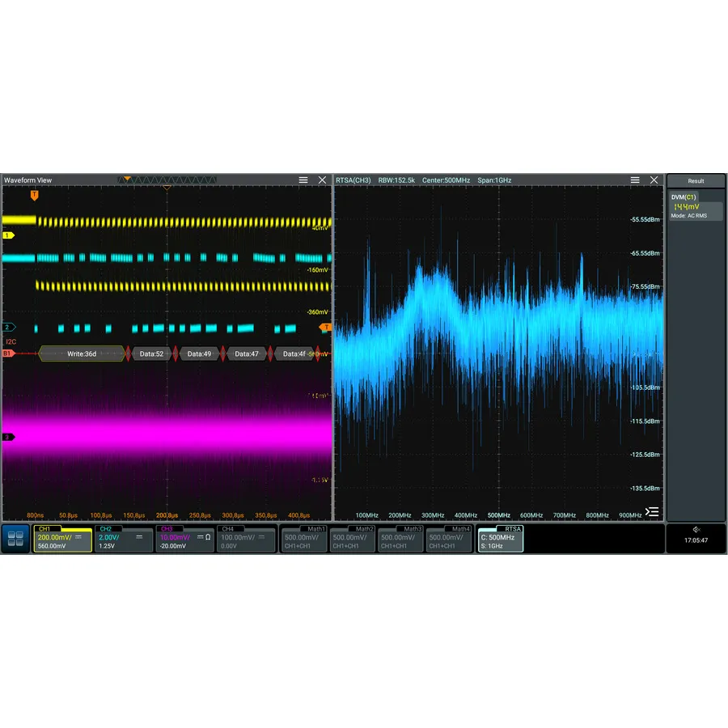
Task: Open the Data:52 I2C decode entry
Action: [153, 353]
